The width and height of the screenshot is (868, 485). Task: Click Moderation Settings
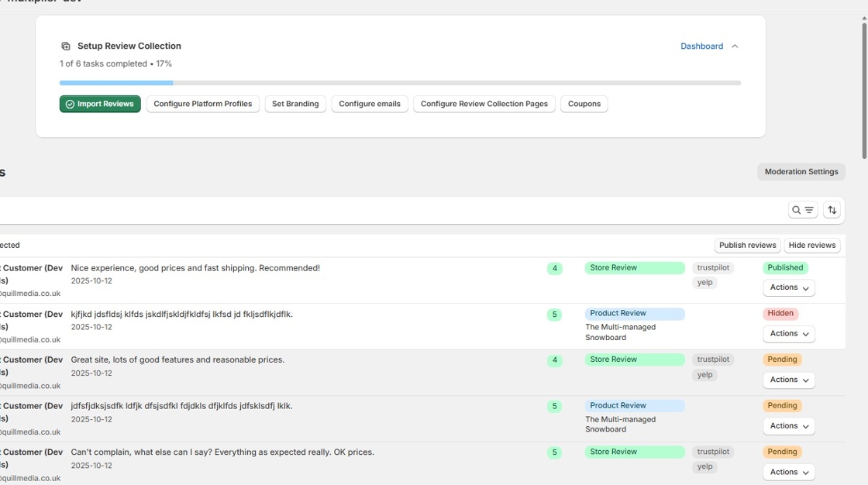[801, 171]
